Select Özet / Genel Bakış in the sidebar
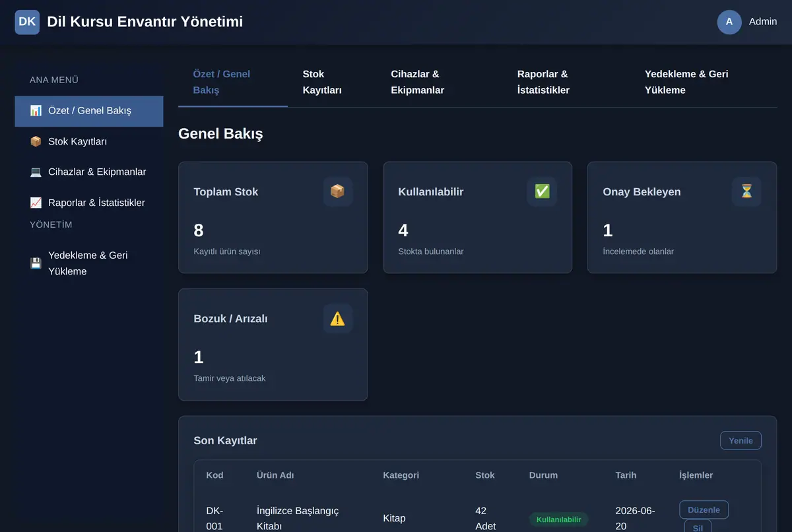The width and height of the screenshot is (792, 532). pyautogui.click(x=89, y=110)
